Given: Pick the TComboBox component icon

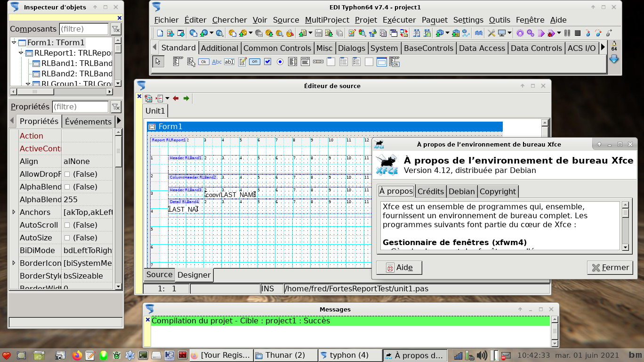Looking at the screenshot, I should (x=305, y=62).
